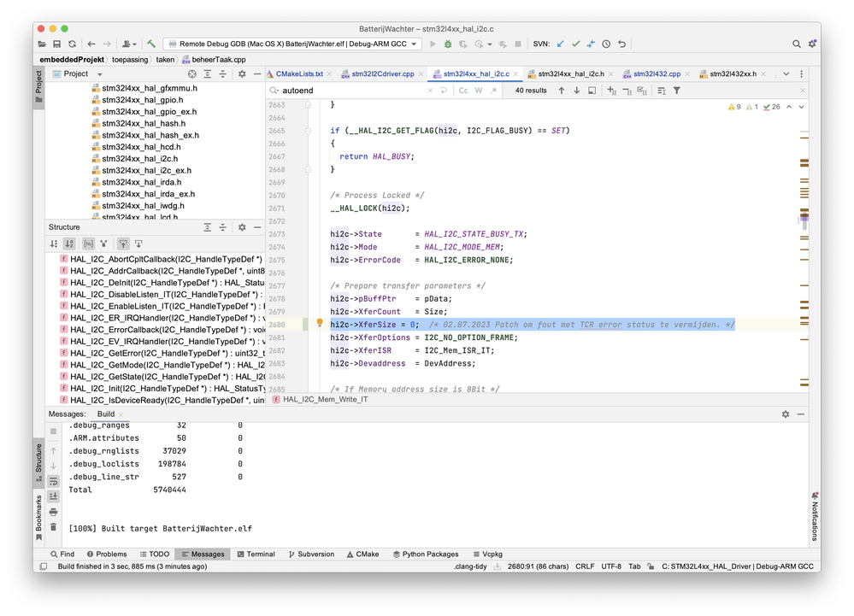
Task: Open SVN history clock icon
Action: click(x=606, y=44)
